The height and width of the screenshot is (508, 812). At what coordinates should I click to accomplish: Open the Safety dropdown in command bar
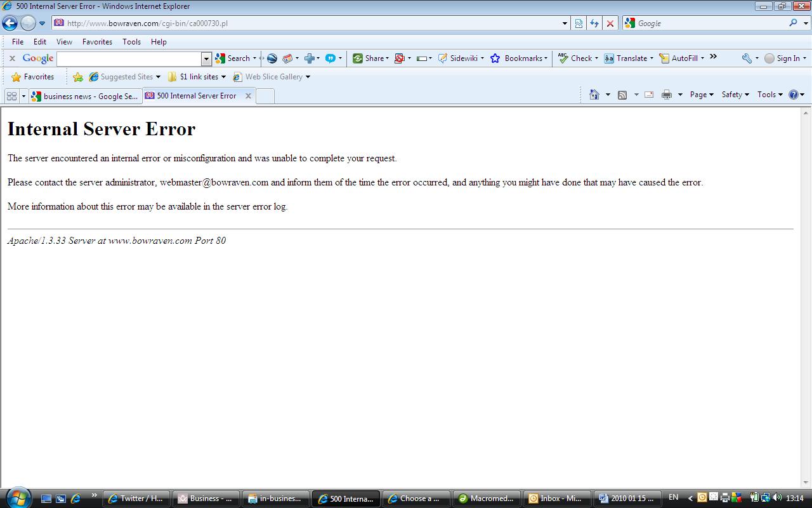[x=735, y=95]
